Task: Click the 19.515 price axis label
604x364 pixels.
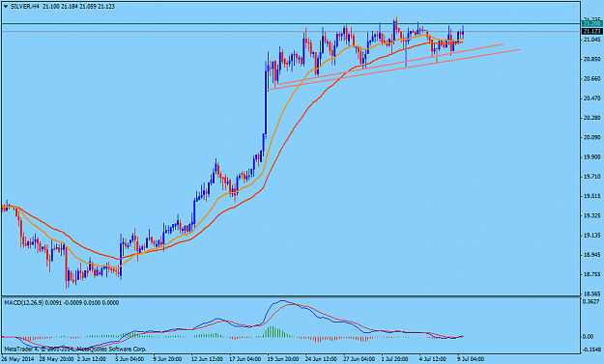Action: tap(592, 196)
